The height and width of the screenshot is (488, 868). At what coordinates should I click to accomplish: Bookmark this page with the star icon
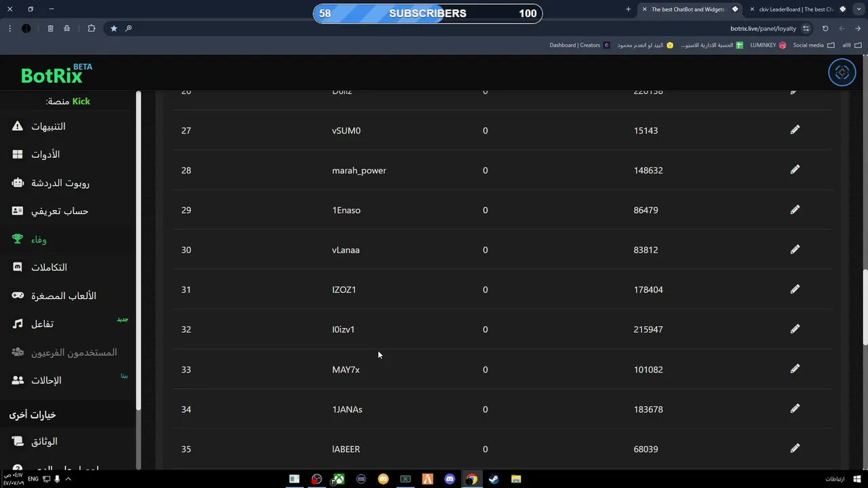[x=113, y=28]
